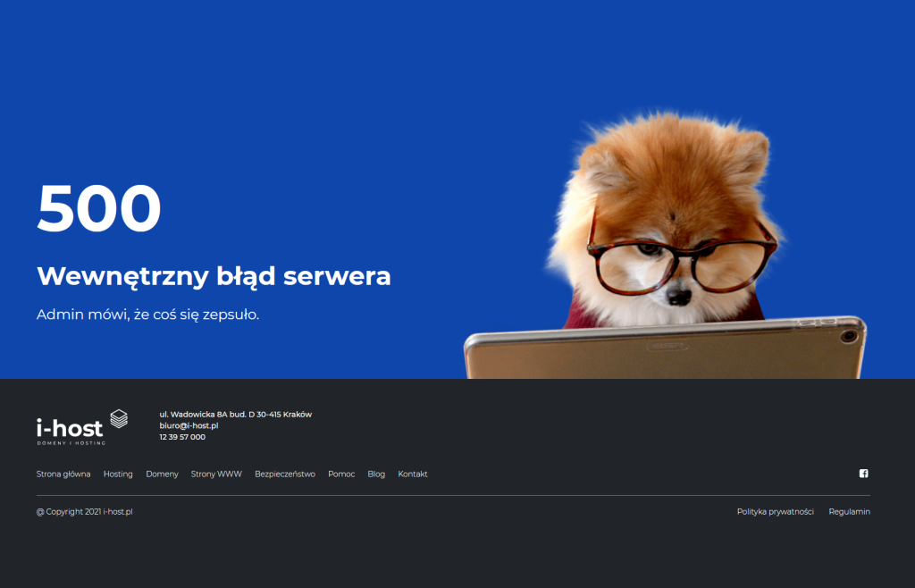Click the i-host logo
The height and width of the screenshot is (588, 915).
(x=82, y=427)
